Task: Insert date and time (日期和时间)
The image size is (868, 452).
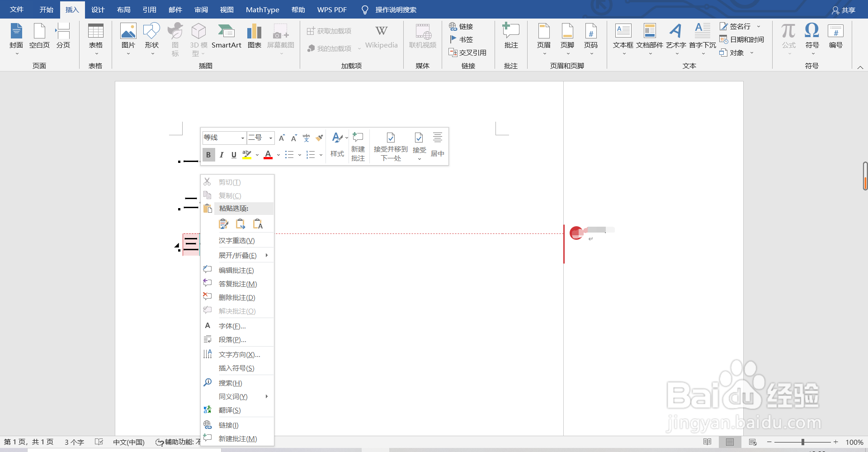Action: 742,40
